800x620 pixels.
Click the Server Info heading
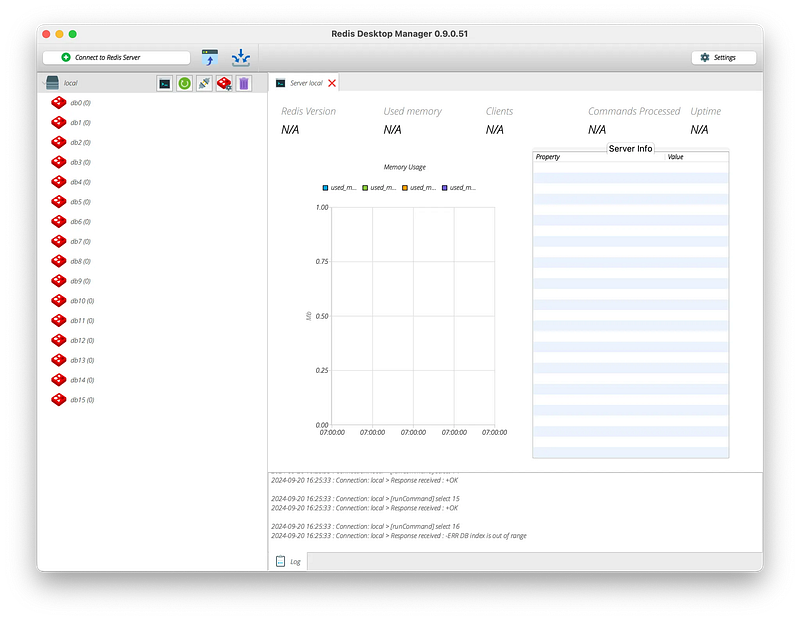[630, 148]
